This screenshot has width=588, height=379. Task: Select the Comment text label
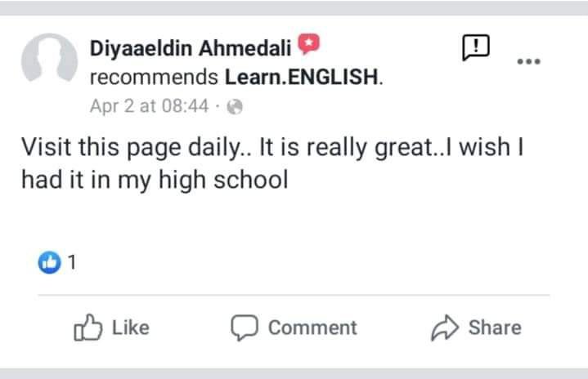coord(312,328)
